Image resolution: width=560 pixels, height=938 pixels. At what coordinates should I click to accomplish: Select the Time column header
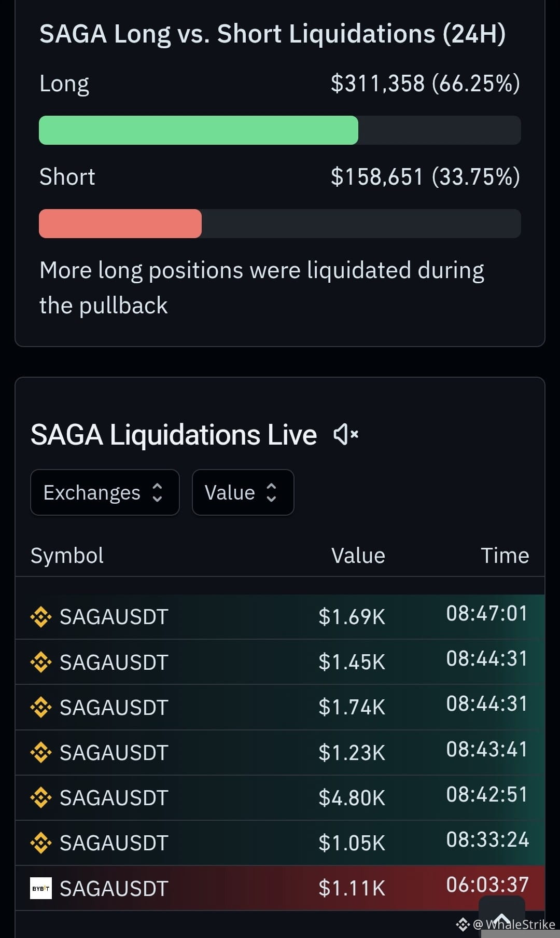505,555
